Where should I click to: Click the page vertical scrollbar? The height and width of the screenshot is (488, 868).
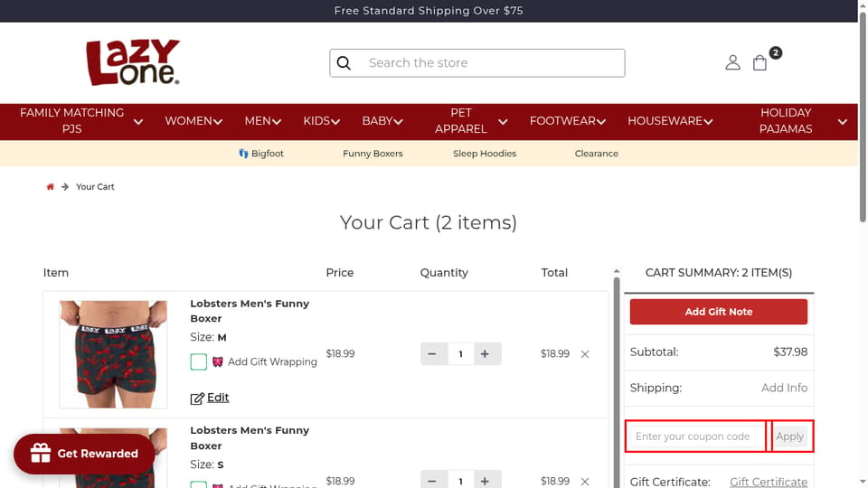coord(863,117)
